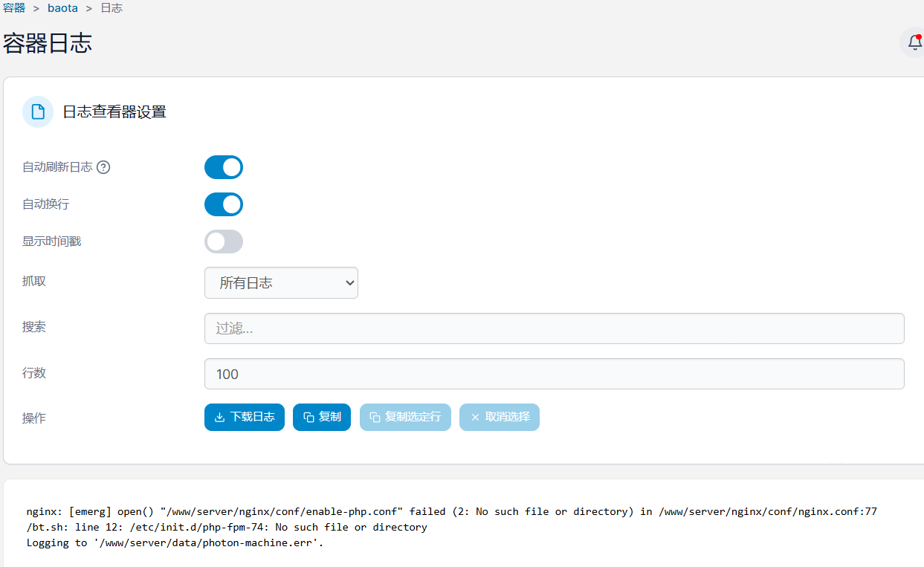Image resolution: width=924 pixels, height=567 pixels.
Task: Select the photon-machine.err logging line
Action: coord(175,542)
